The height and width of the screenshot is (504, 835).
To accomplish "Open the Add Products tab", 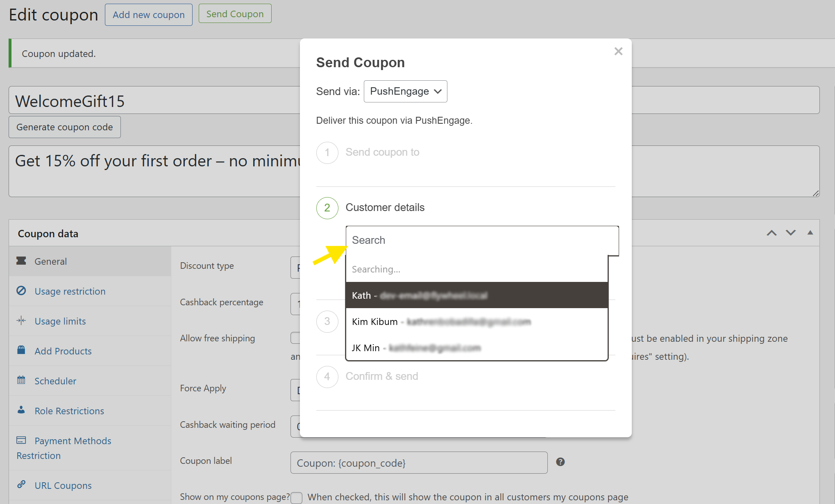I will pyautogui.click(x=90, y=351).
